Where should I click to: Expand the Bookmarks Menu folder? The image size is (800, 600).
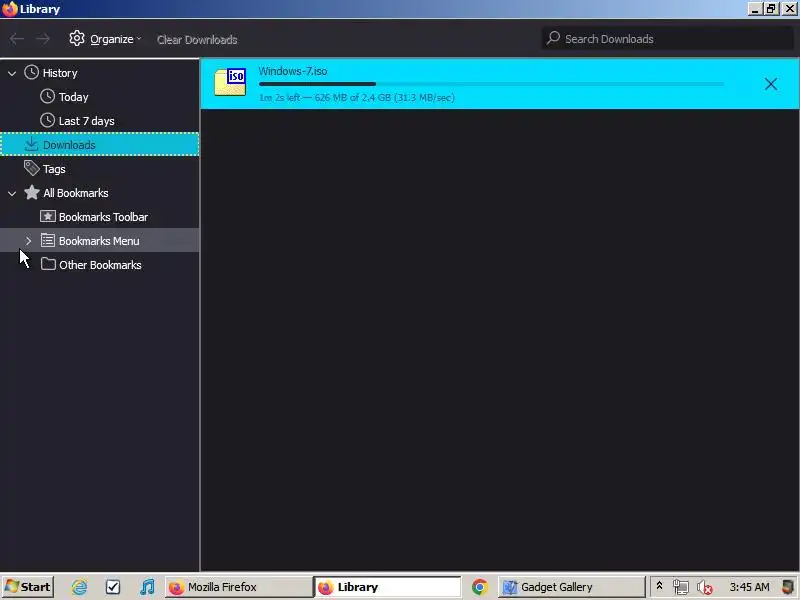coord(29,241)
